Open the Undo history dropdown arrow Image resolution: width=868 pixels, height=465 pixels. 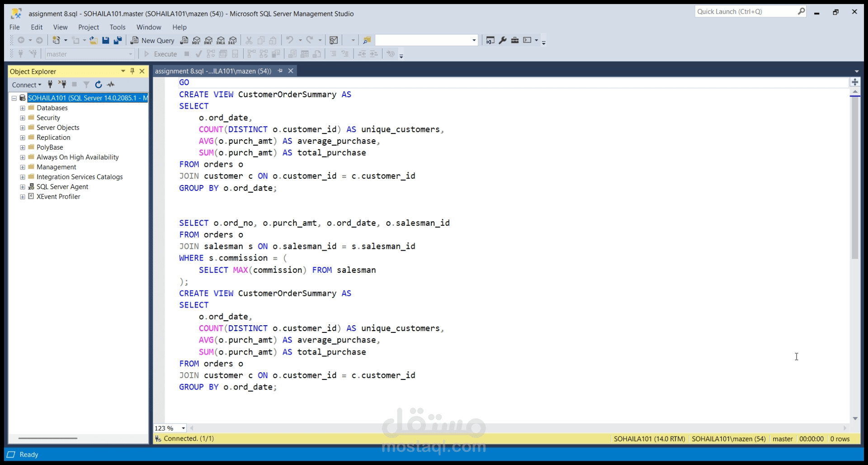(x=300, y=40)
